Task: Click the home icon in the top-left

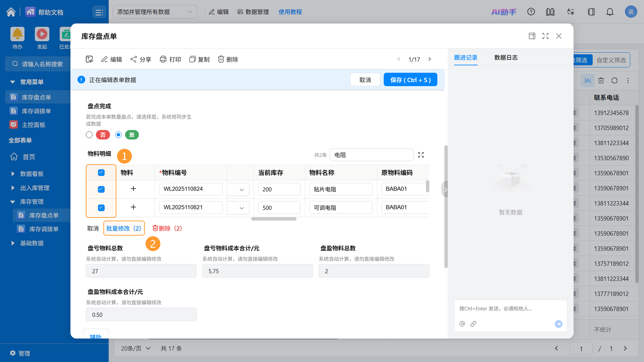Action: (11, 12)
